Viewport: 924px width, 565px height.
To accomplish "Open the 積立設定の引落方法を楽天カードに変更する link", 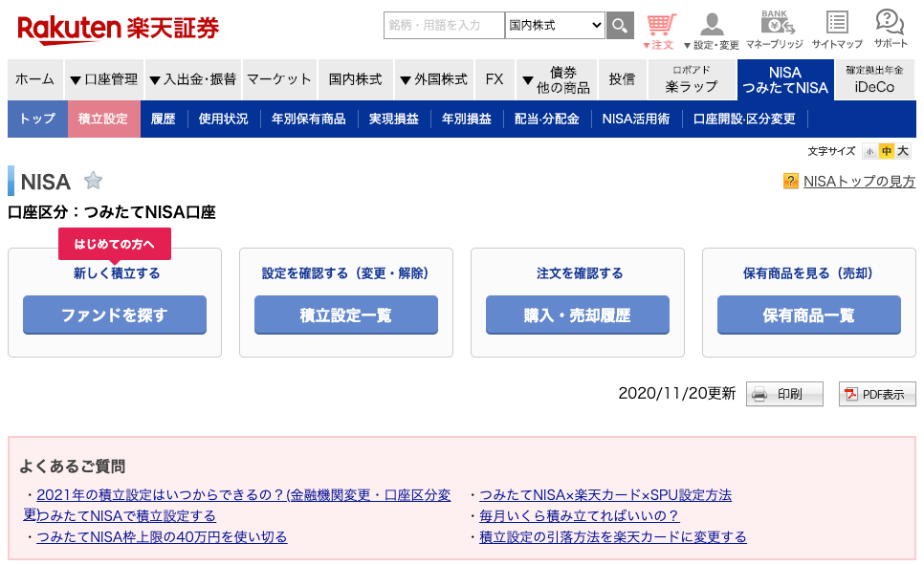I will tap(613, 537).
